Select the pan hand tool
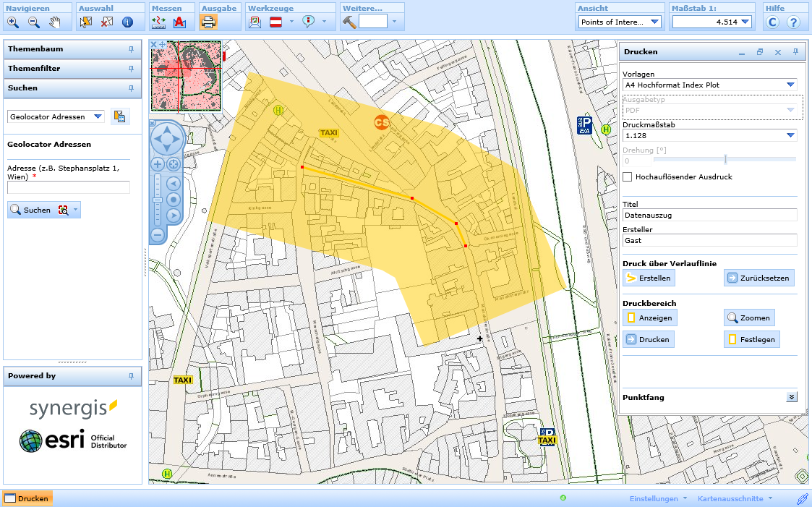The height and width of the screenshot is (507, 812). point(55,22)
